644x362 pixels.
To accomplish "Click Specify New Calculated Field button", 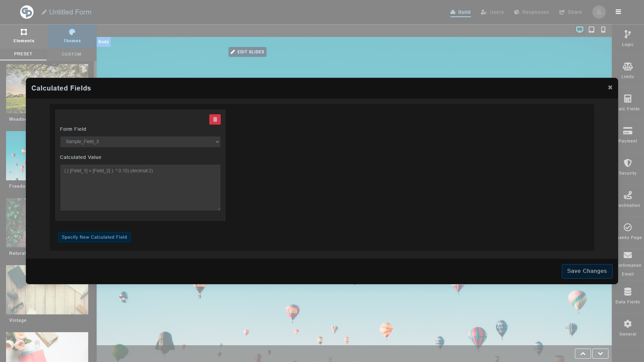I will click(x=94, y=237).
